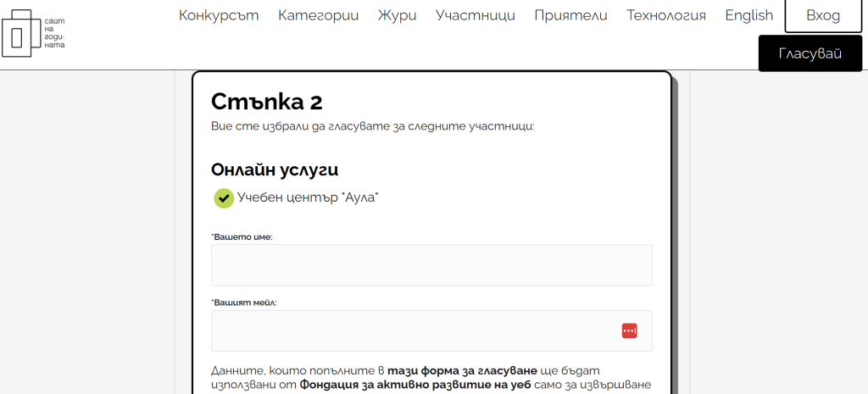Go to the Категории section

pos(318,15)
